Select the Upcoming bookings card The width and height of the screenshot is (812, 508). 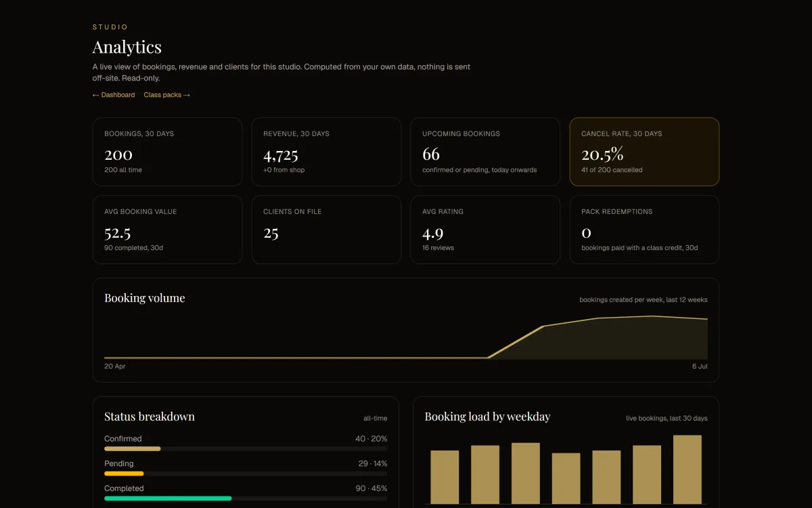pos(485,152)
